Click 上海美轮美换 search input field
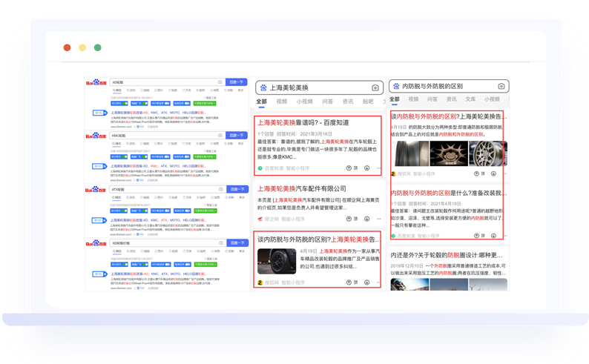 pos(319,87)
